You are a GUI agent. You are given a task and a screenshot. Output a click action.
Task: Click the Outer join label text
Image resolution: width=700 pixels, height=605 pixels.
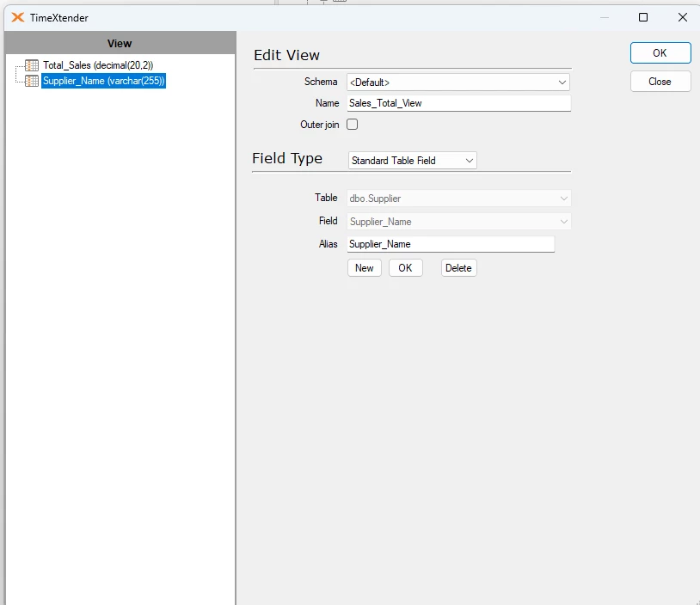[320, 125]
